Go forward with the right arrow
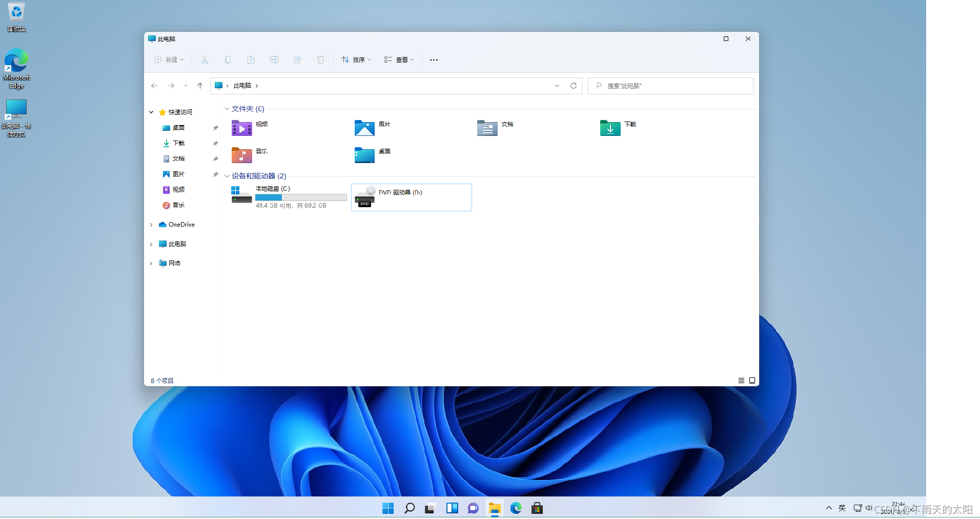Viewport: 980px width, 519px height. [x=171, y=86]
